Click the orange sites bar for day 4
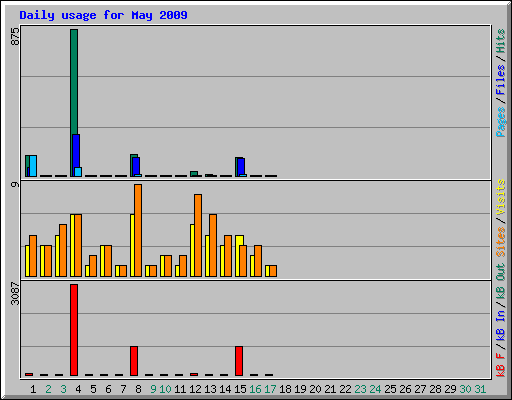The image size is (512, 400). tap(78, 245)
